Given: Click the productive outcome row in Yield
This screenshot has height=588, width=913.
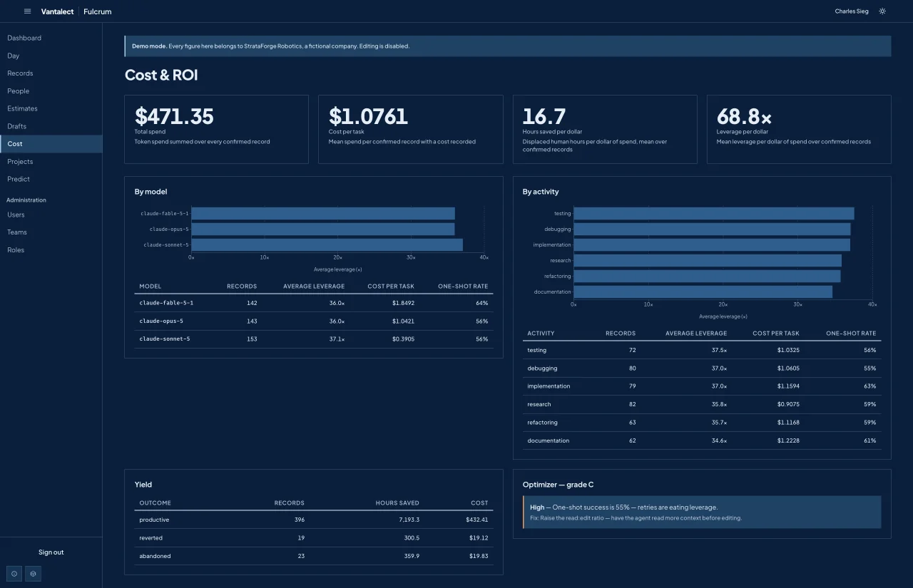Looking at the screenshot, I should pyautogui.click(x=314, y=520).
